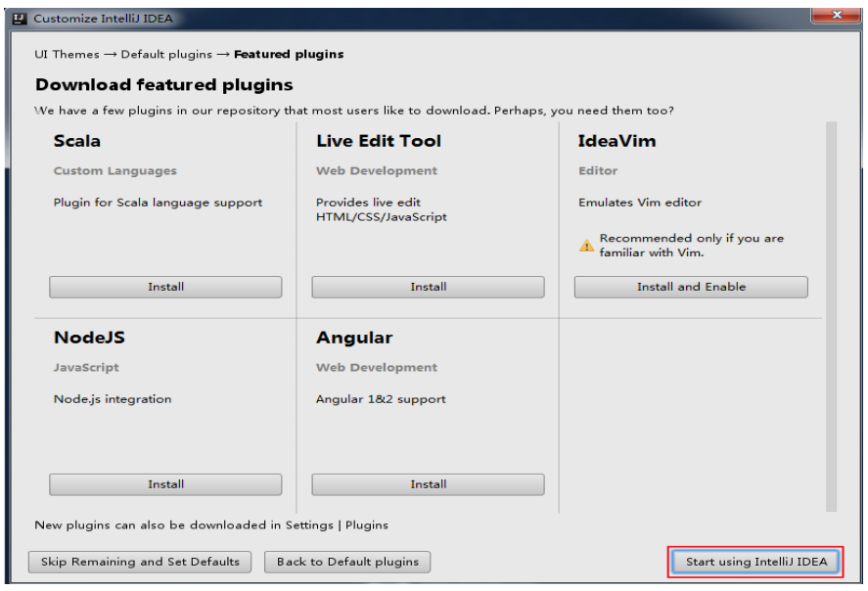Click 'Node.js integration' description
This screenshot has height=591, width=868.
(113, 399)
